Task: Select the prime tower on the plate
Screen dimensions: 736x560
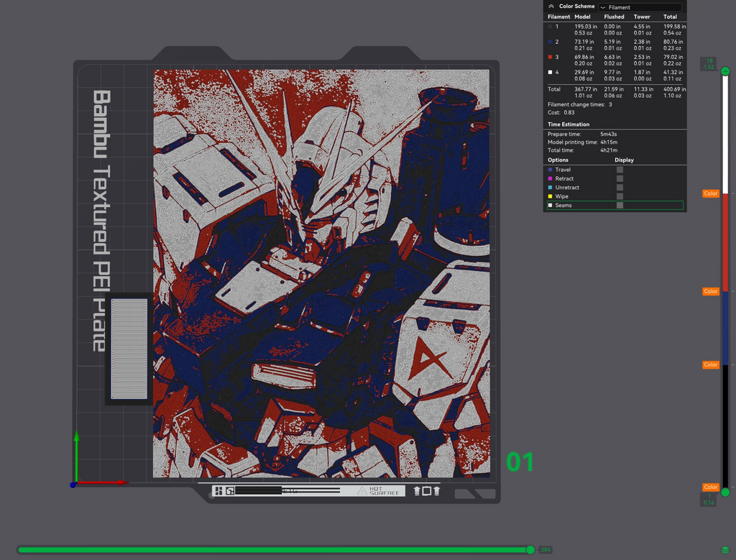Action: [129, 349]
